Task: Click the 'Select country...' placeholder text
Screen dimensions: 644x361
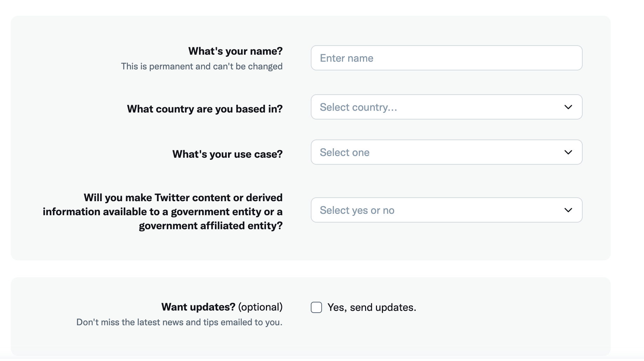Action: [x=358, y=107]
